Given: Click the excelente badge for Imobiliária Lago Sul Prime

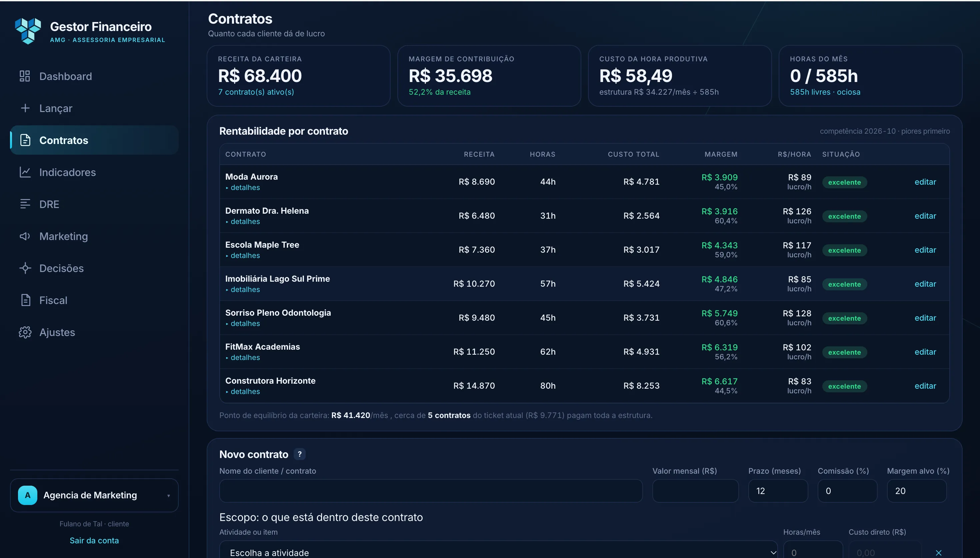Looking at the screenshot, I should pos(844,284).
